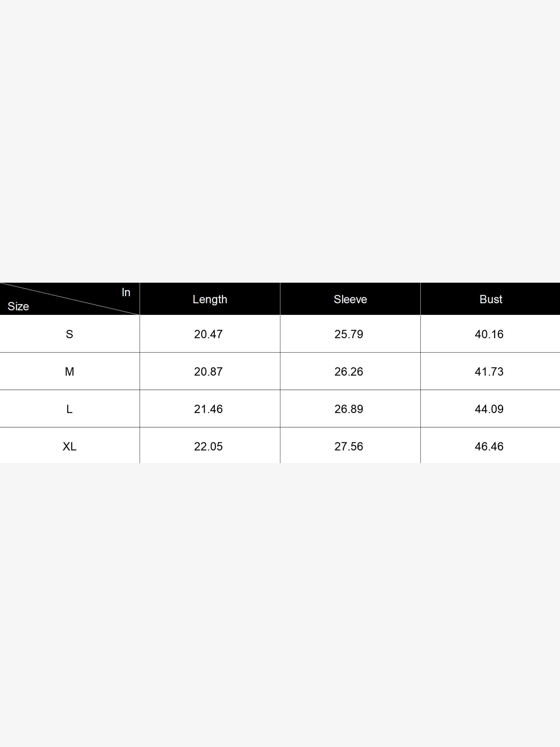Viewport: 560px width, 747px height.
Task: Click the L size row label
Action: coord(69,409)
